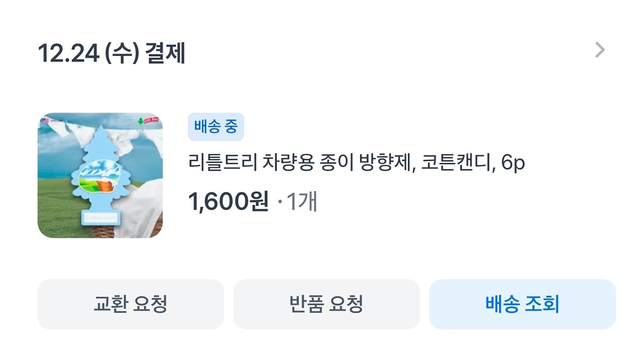Screen dimensions: 644x358
Task: Tap the red brand logo at the thumbnail's corner
Action: click(x=152, y=121)
